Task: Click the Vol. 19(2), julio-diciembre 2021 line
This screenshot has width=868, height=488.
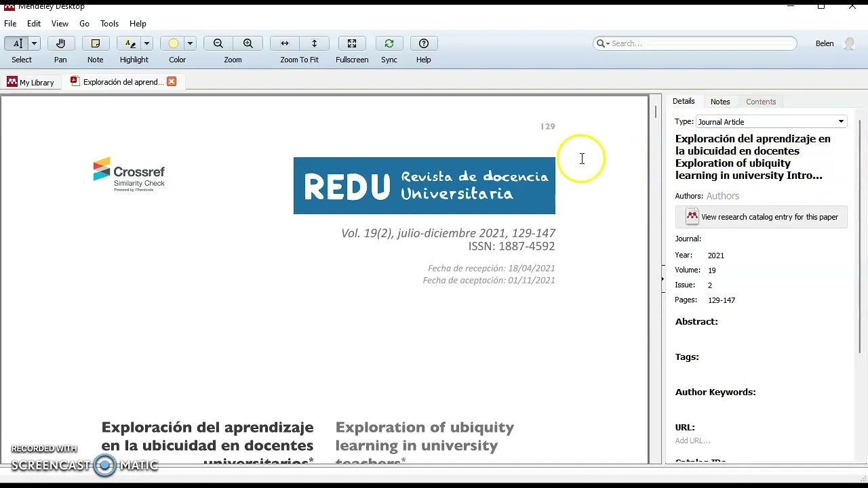Action: click(x=448, y=233)
